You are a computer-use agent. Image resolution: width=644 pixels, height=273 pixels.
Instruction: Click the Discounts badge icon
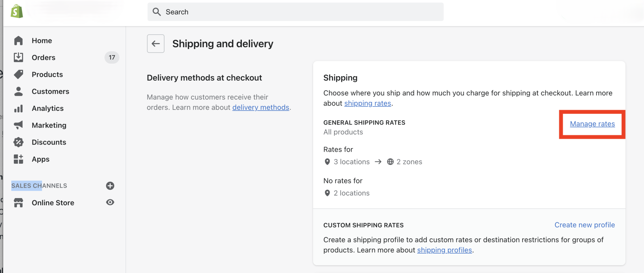point(19,142)
